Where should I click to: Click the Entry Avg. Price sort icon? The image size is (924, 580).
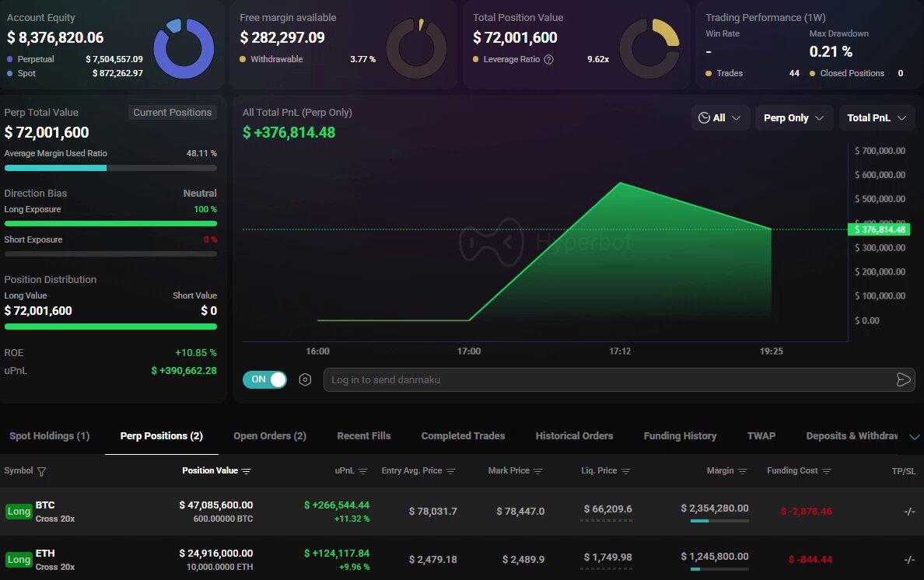(451, 471)
